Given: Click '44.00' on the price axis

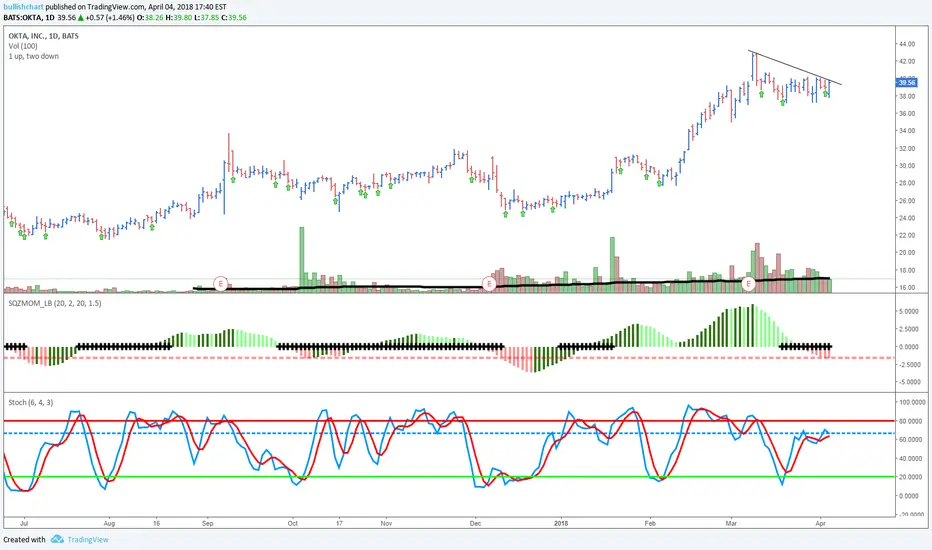Looking at the screenshot, I should 906,44.
